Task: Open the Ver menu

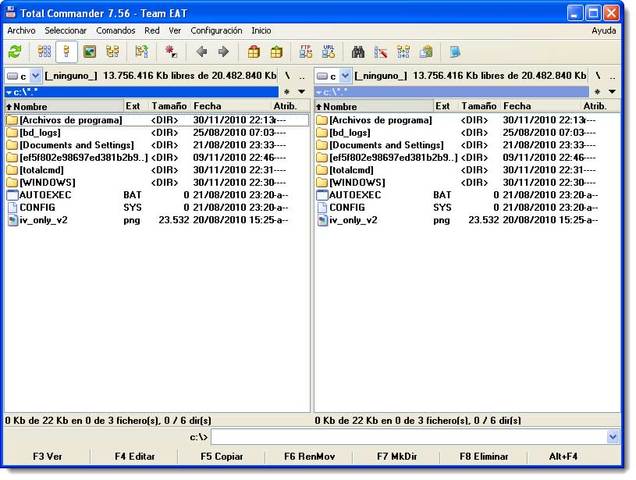Action: click(x=175, y=30)
